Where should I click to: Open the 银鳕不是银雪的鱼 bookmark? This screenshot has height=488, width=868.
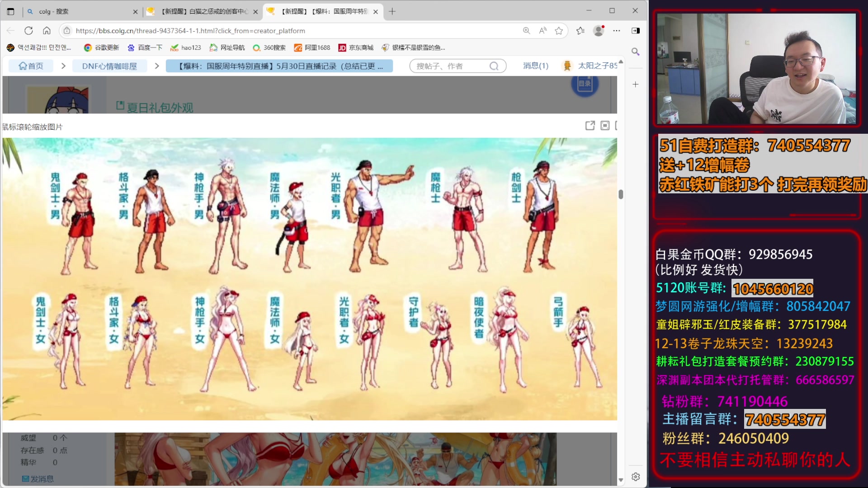pyautogui.click(x=413, y=47)
